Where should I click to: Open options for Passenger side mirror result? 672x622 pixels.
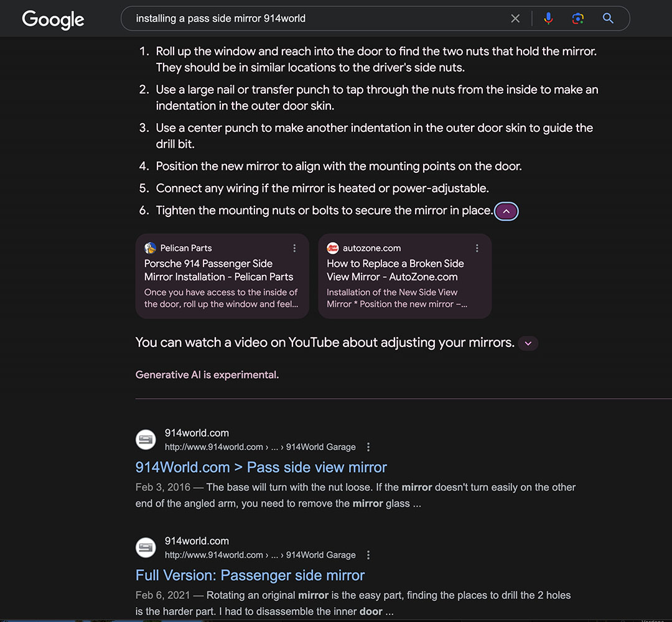[368, 555]
